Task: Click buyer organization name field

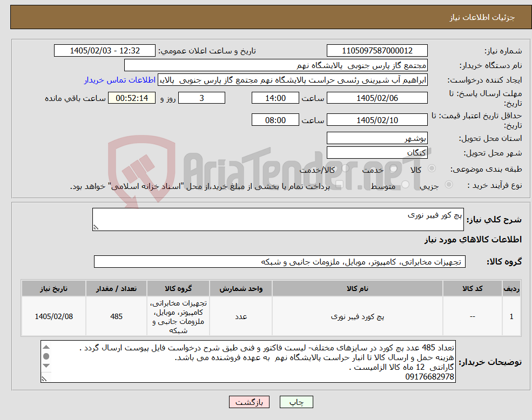Action: (276, 65)
